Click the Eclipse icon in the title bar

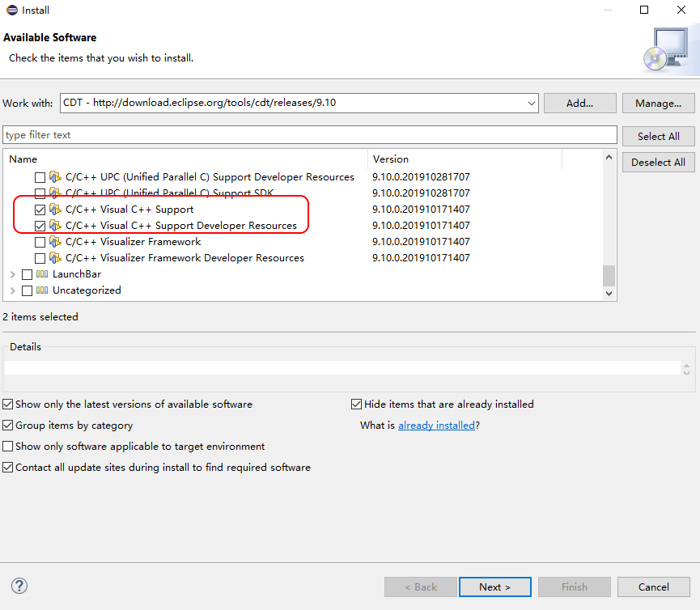11,10
